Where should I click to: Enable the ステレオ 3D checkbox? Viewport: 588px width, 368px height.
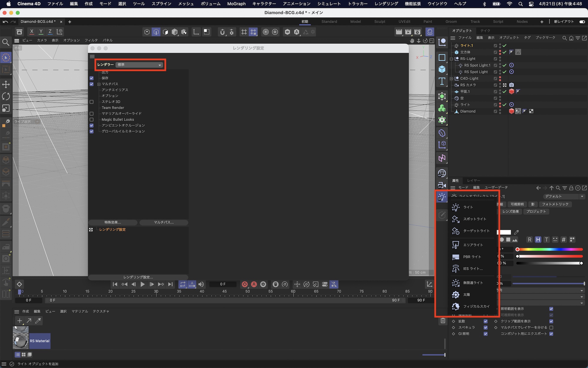coord(91,102)
